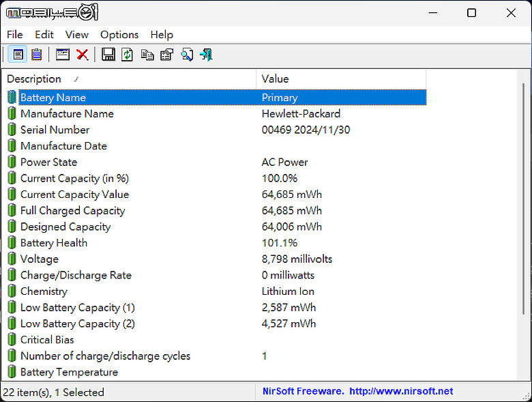
Task: Click the battery icon beside Manufacture Date
Action: click(12, 146)
